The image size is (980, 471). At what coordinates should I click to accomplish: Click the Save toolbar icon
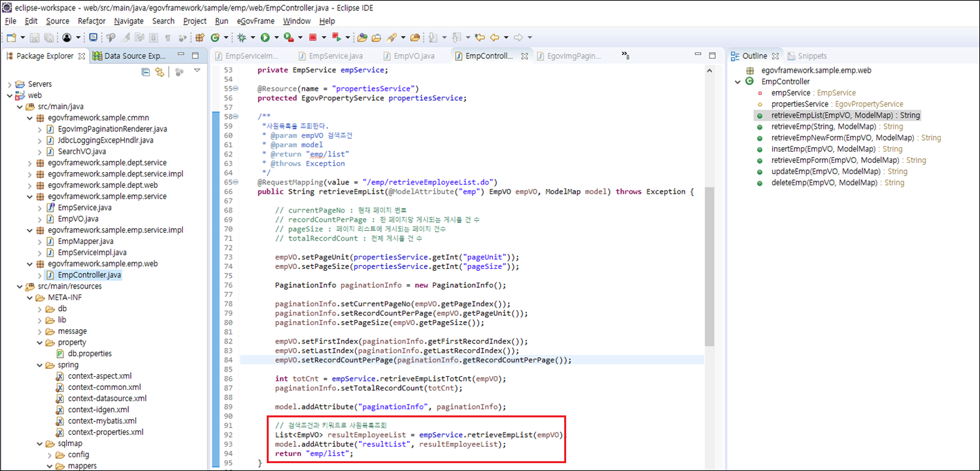pos(34,37)
